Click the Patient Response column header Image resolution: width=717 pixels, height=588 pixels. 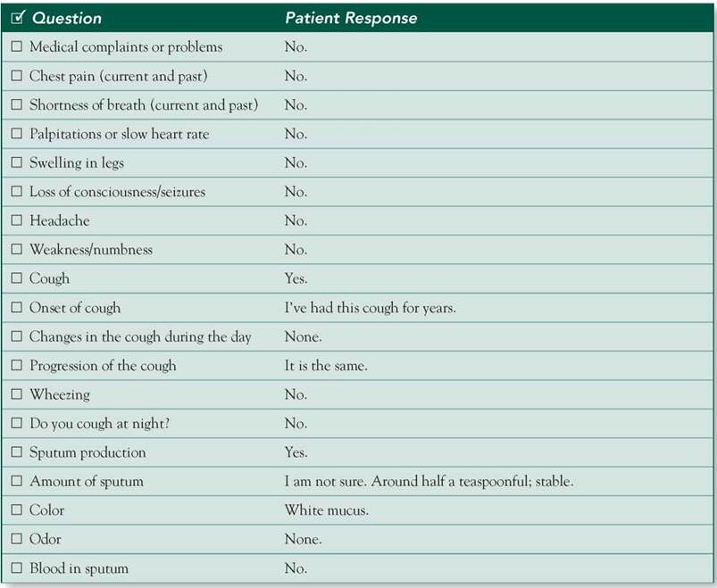pos(351,18)
